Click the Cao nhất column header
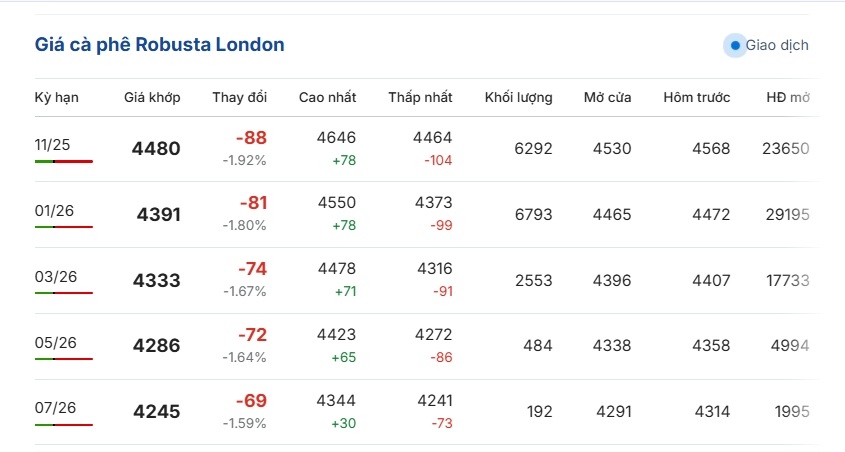845x452 pixels. click(327, 97)
